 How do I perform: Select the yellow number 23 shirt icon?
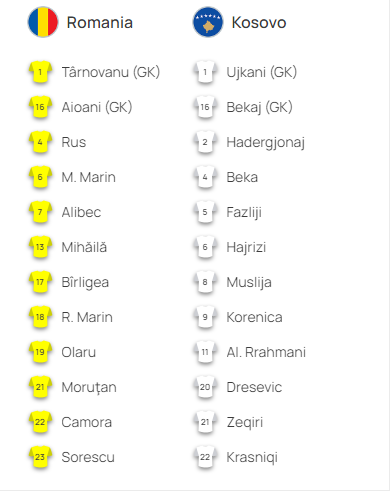click(x=40, y=457)
